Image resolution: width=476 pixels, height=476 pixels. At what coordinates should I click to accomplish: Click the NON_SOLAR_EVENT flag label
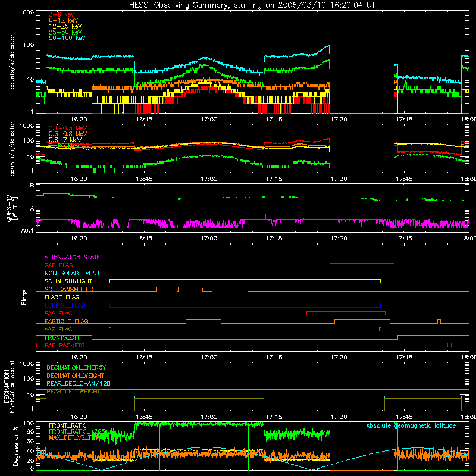tap(72, 273)
